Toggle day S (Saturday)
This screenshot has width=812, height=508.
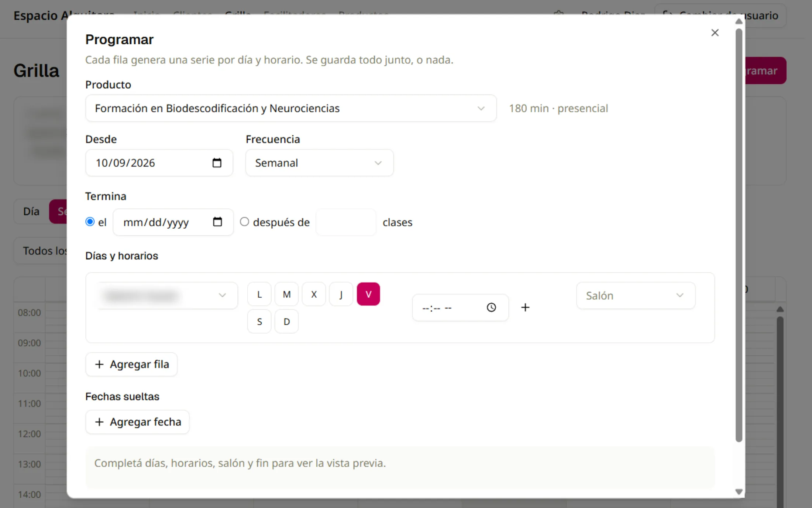coord(259,322)
